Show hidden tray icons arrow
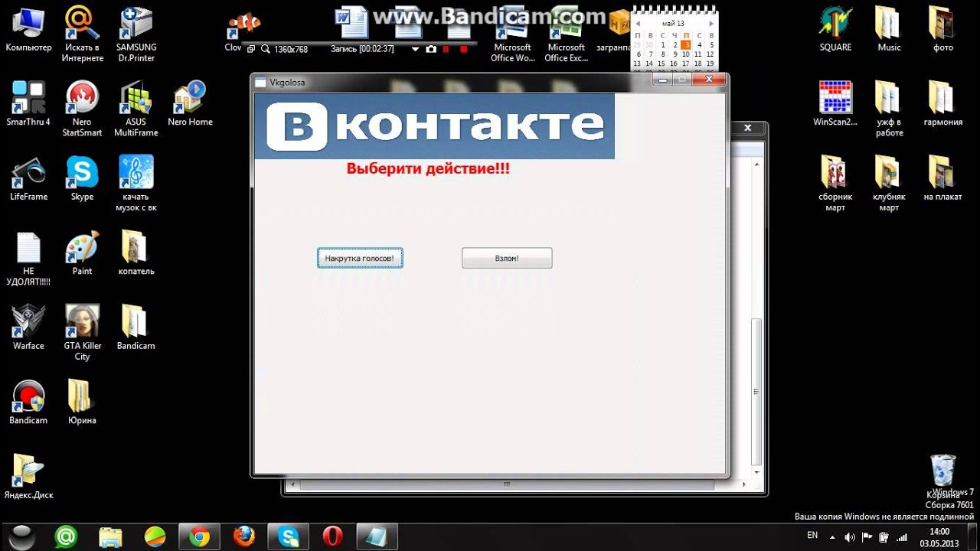 click(x=833, y=536)
